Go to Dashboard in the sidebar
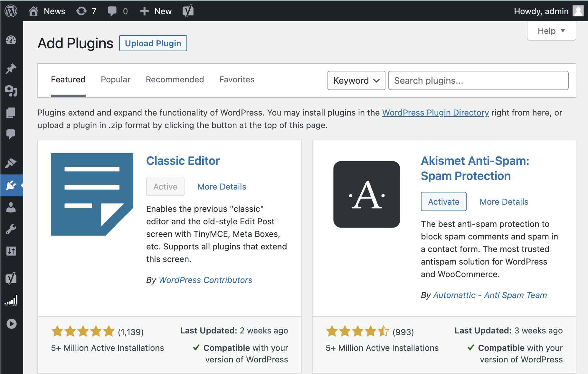 click(11, 40)
